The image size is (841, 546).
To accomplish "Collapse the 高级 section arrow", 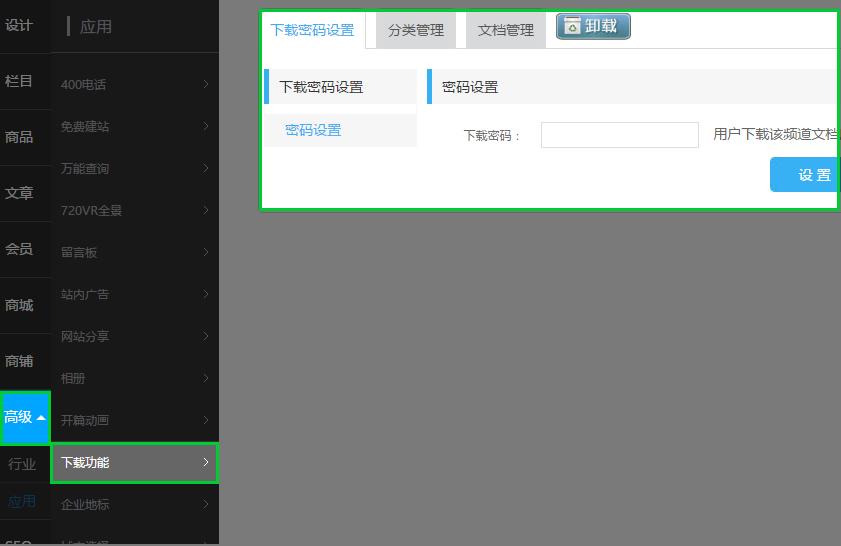I will tap(41, 418).
